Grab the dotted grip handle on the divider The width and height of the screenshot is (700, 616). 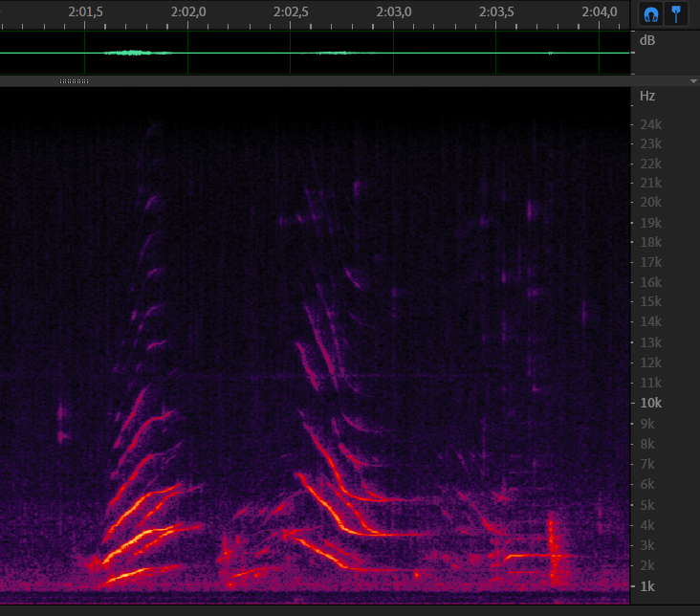(x=74, y=81)
